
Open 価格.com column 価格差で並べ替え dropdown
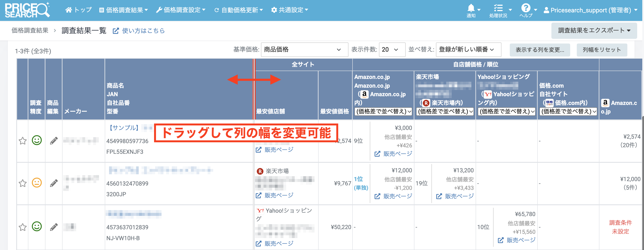click(x=568, y=112)
